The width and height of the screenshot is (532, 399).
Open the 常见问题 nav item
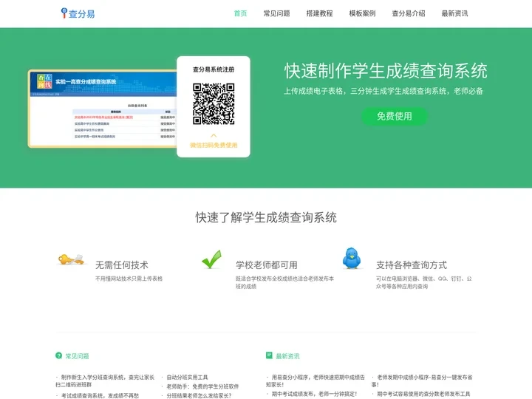point(276,13)
